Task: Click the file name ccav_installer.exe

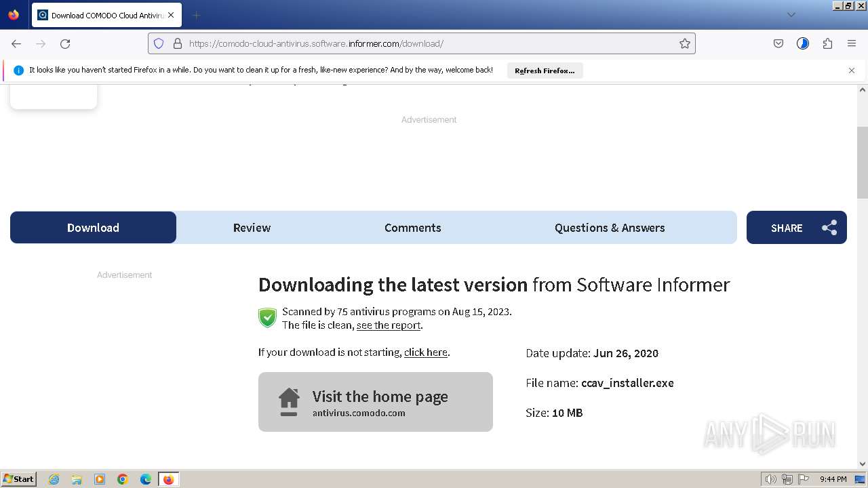Action: 627,383
